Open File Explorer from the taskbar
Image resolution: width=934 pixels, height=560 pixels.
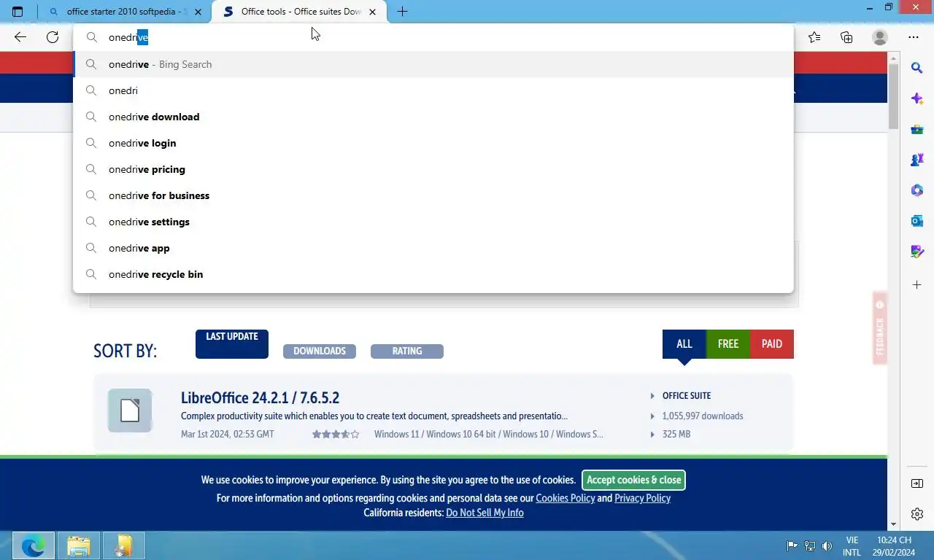coord(79,545)
